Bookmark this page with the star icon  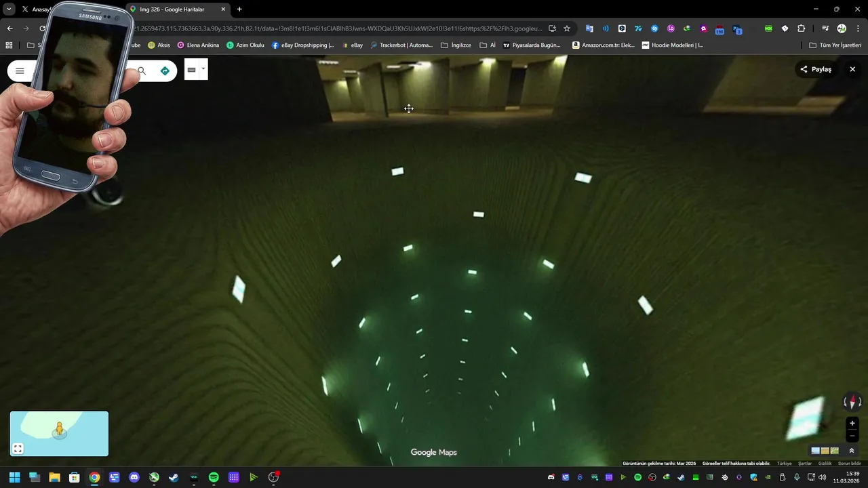tap(567, 28)
